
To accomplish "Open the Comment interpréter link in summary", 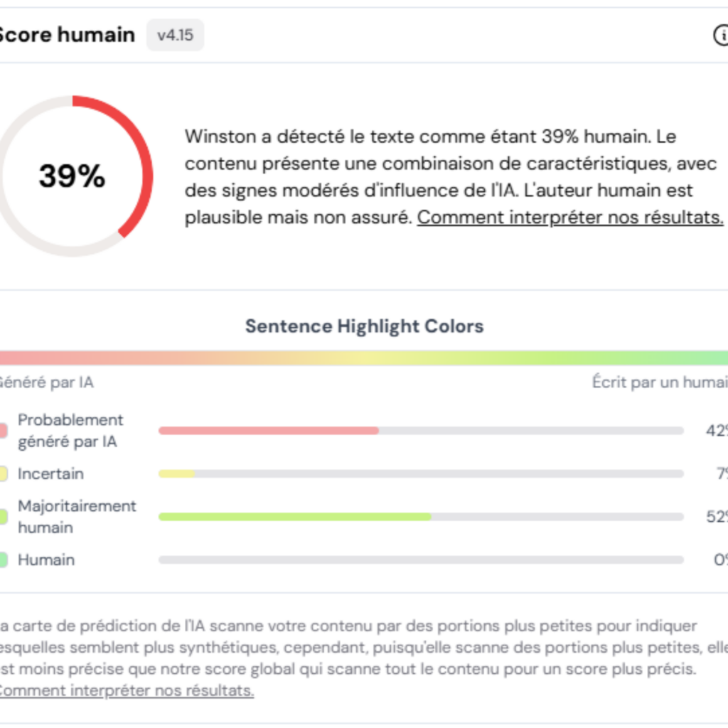I will pyautogui.click(x=569, y=218).
